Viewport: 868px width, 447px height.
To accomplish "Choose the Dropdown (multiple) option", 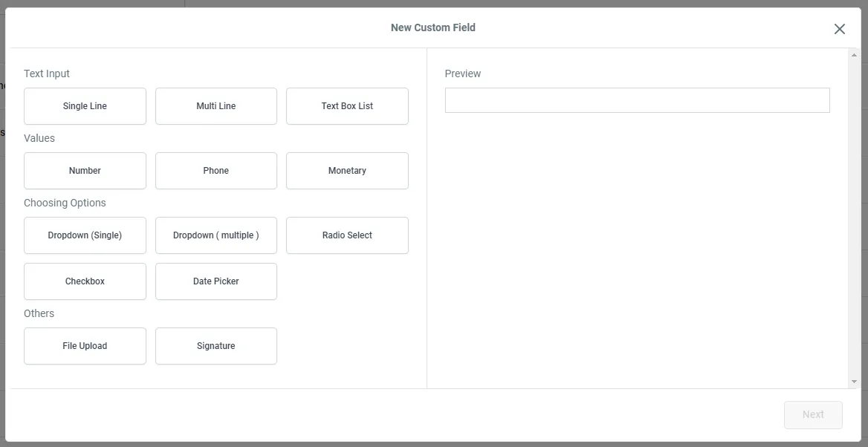I will click(216, 235).
